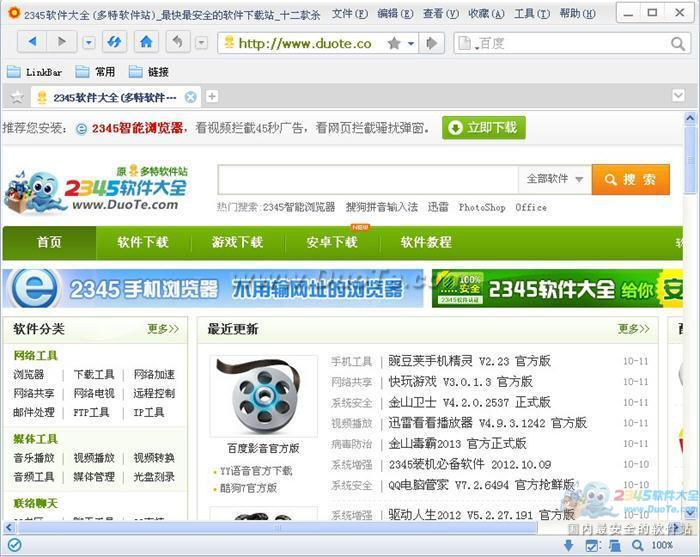Select the 安卓下载 navigation tab
Image resolution: width=700 pixels, height=557 pixels.
pos(332,242)
